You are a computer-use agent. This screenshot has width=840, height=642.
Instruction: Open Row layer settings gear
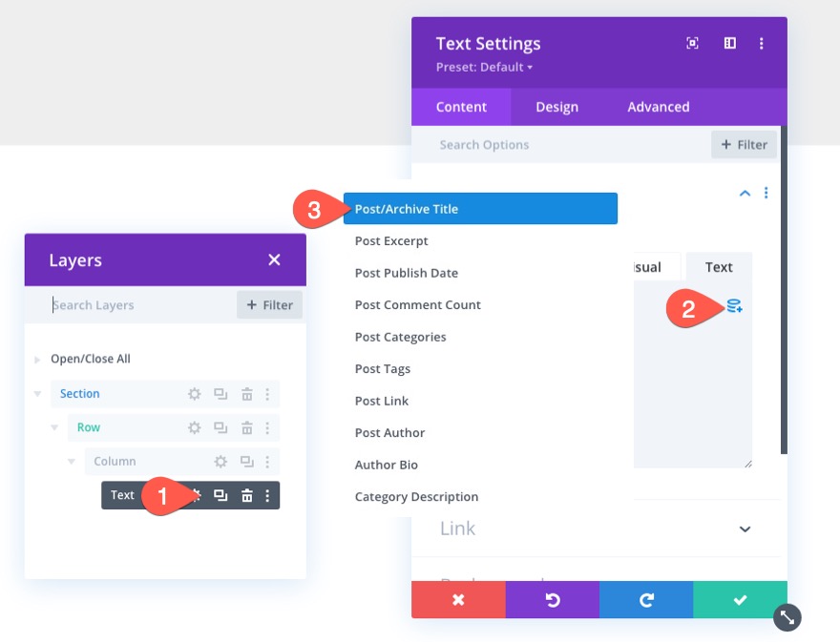coord(195,427)
